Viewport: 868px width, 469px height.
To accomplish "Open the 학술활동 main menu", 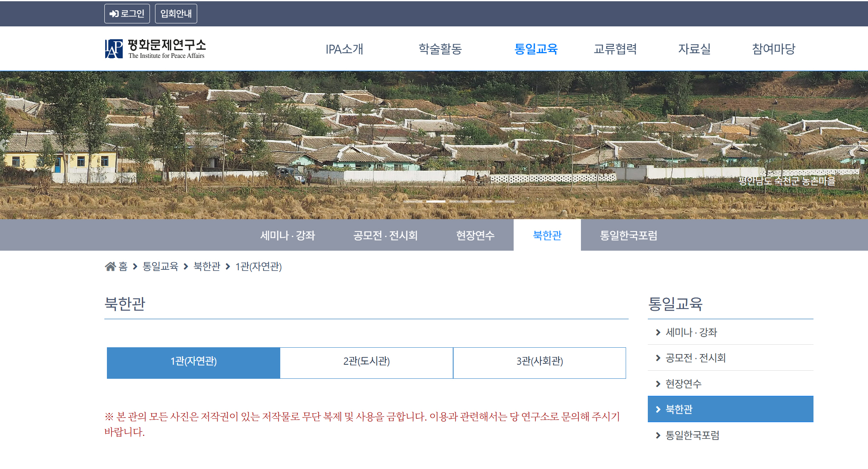I will tap(440, 49).
